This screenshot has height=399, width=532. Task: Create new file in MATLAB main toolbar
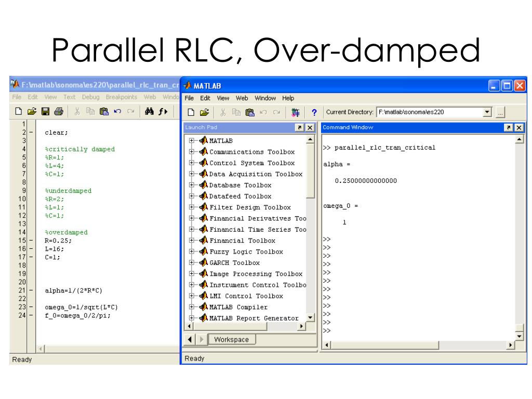191,112
